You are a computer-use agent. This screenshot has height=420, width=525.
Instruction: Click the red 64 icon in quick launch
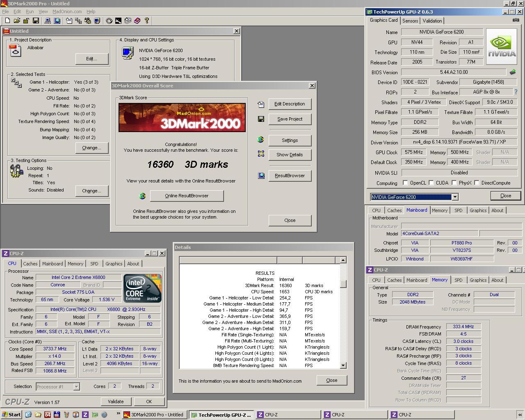click(48, 415)
